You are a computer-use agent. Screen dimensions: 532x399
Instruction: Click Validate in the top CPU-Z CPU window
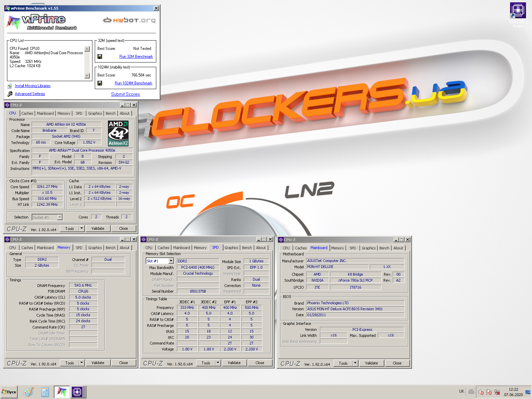[98, 228]
